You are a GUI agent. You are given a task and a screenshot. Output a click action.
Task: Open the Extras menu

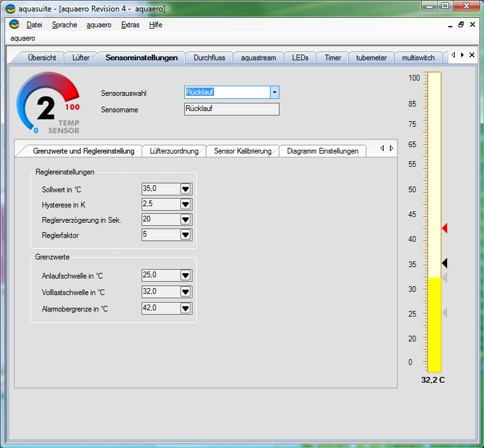[x=130, y=25]
